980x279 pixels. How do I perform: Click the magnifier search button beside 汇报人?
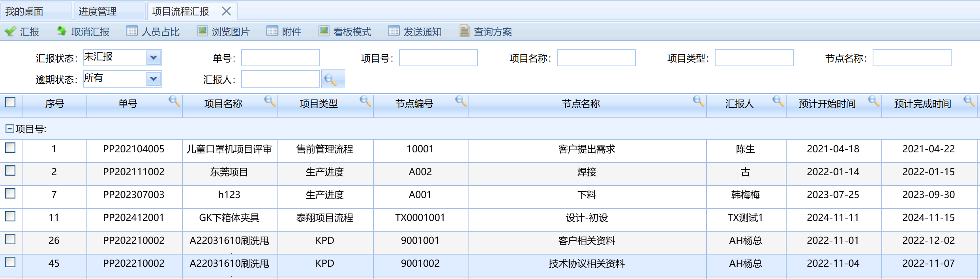pos(330,80)
